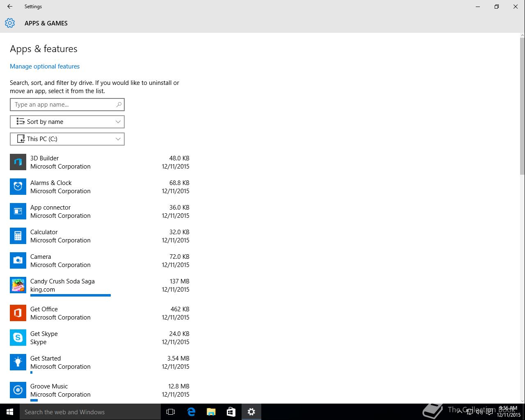The width and height of the screenshot is (525, 420).
Task: Select the Get Skype name text
Action: (44, 334)
